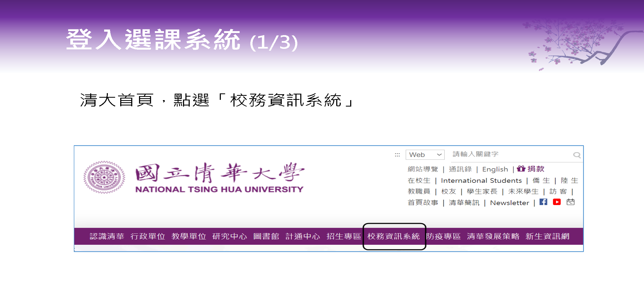Screen dimensions: 644x292
Task: Click the 網站導覽 link
Action: tap(423, 169)
